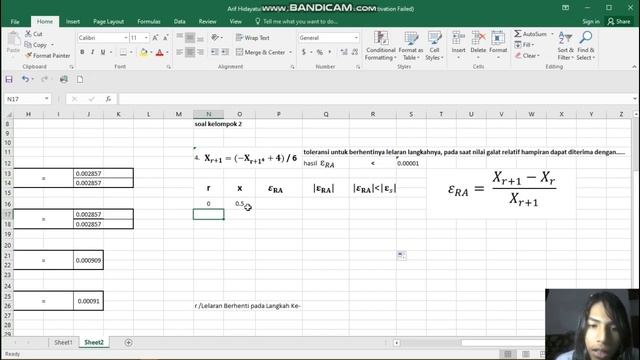Switch to Sheet1 tab
Screen dimensions: 640x360
click(x=63, y=342)
